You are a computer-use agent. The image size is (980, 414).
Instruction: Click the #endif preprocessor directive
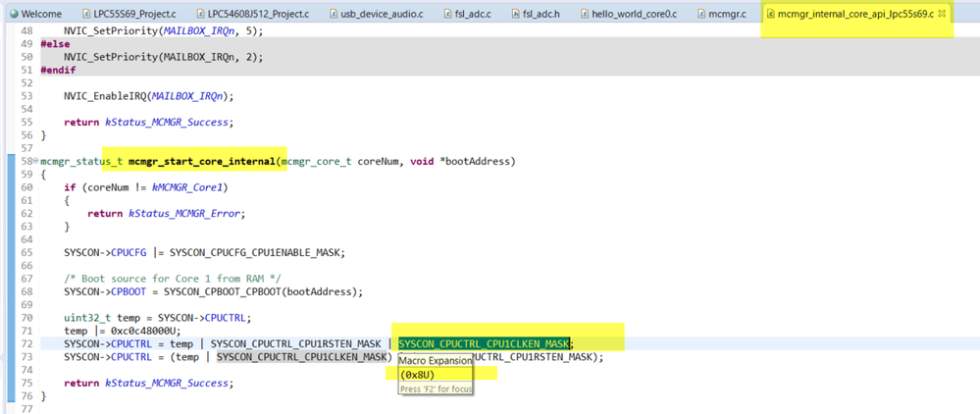point(58,70)
